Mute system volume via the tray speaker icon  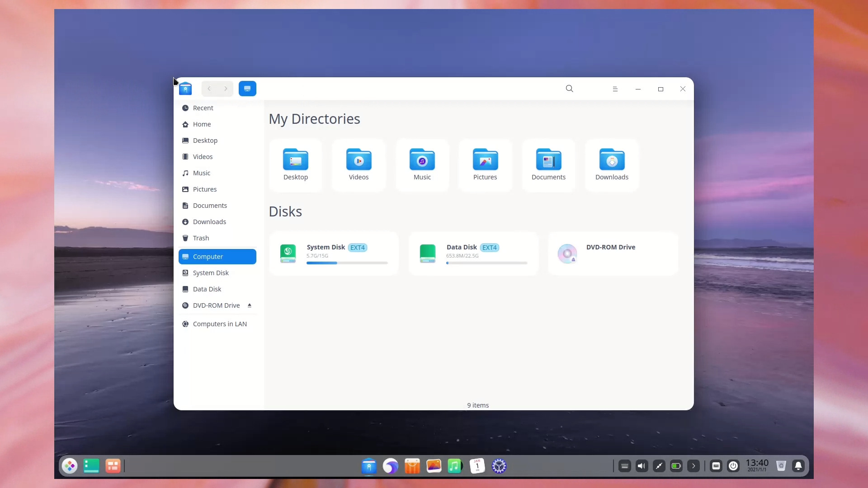(x=642, y=466)
